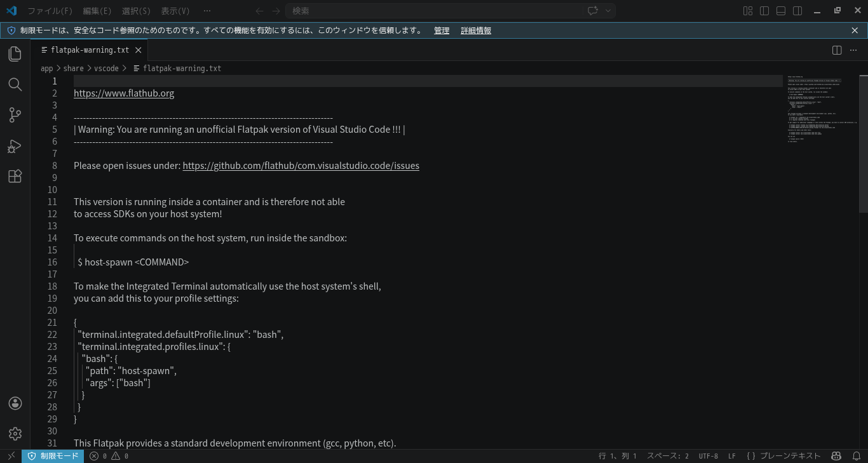Image resolution: width=868 pixels, height=463 pixels.
Task: Select the flatpak-warning.txt editor tab
Action: tap(90, 50)
